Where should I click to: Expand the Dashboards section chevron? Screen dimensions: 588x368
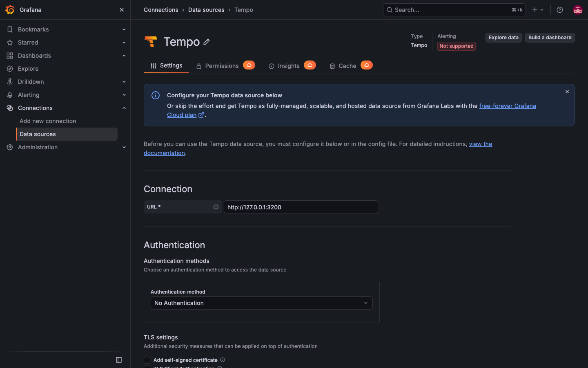pyautogui.click(x=124, y=56)
